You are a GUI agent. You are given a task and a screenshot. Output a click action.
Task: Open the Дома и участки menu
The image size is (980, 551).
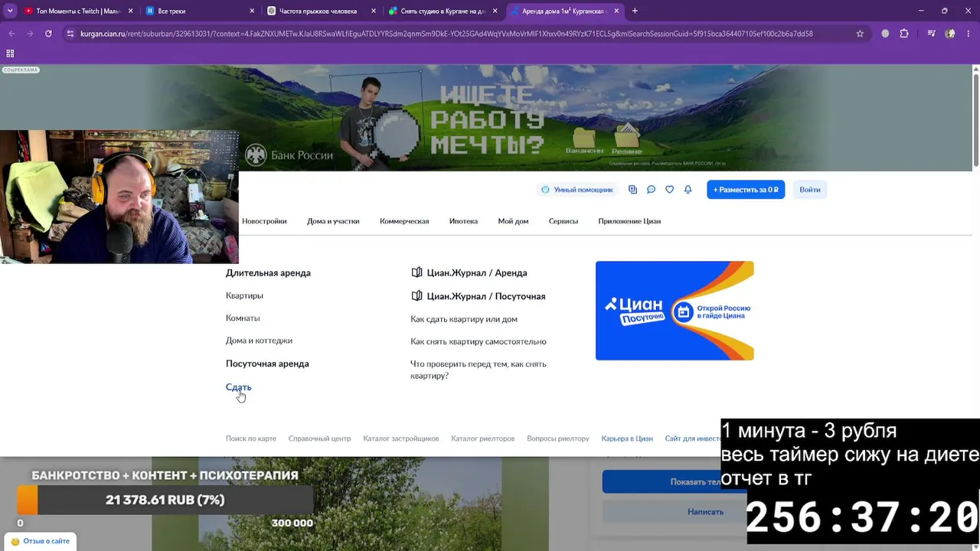coord(333,221)
